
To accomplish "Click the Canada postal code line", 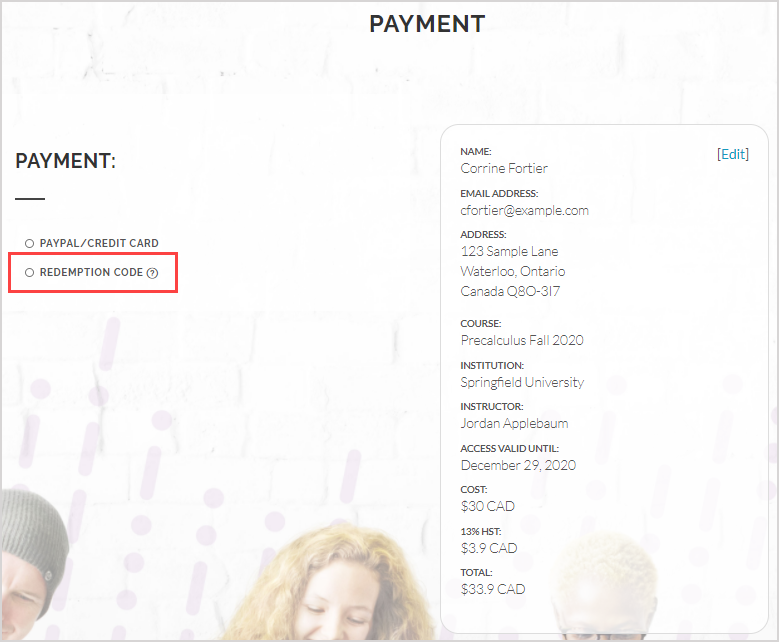I will coord(510,292).
